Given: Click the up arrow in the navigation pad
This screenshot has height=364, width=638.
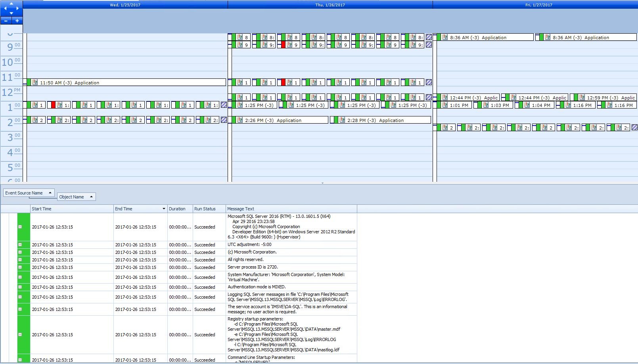Looking at the screenshot, I should [x=11, y=4].
